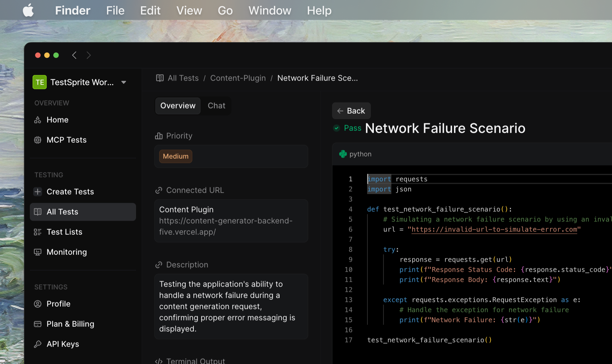This screenshot has height=364, width=612.
Task: Click the Medium priority badge
Action: 176,156
